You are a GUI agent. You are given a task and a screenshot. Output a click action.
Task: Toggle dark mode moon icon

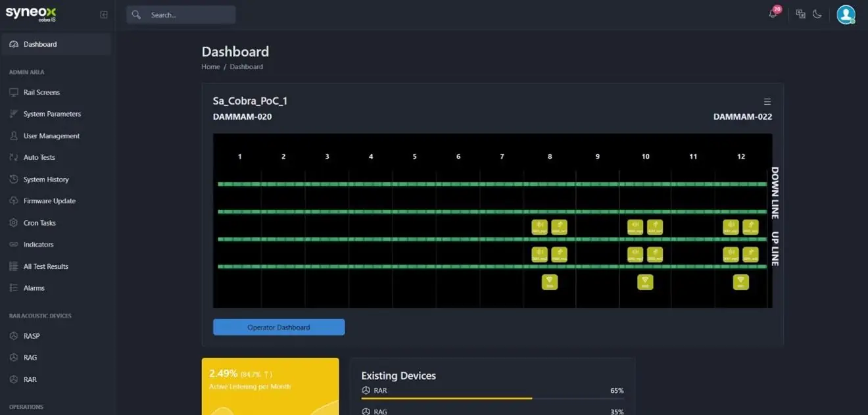pyautogui.click(x=817, y=14)
